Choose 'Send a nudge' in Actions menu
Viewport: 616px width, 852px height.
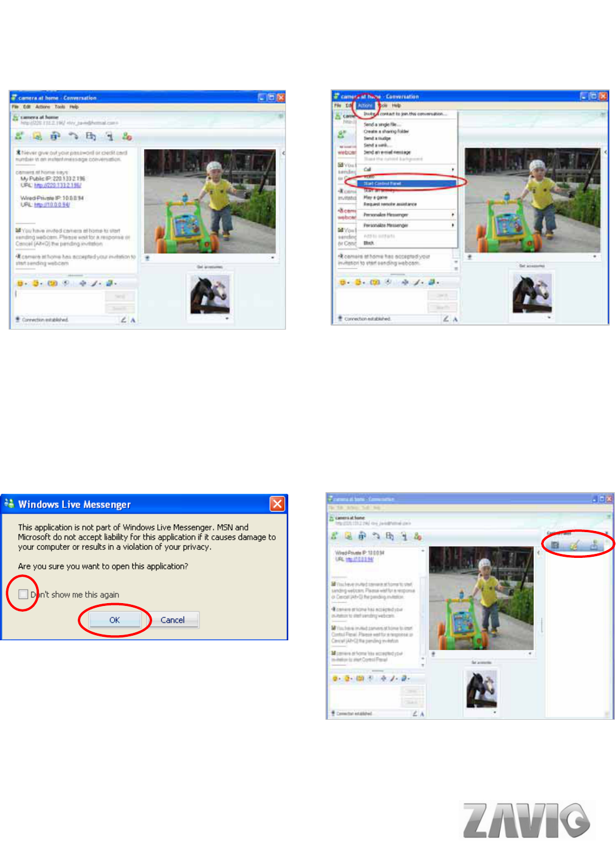click(377, 138)
